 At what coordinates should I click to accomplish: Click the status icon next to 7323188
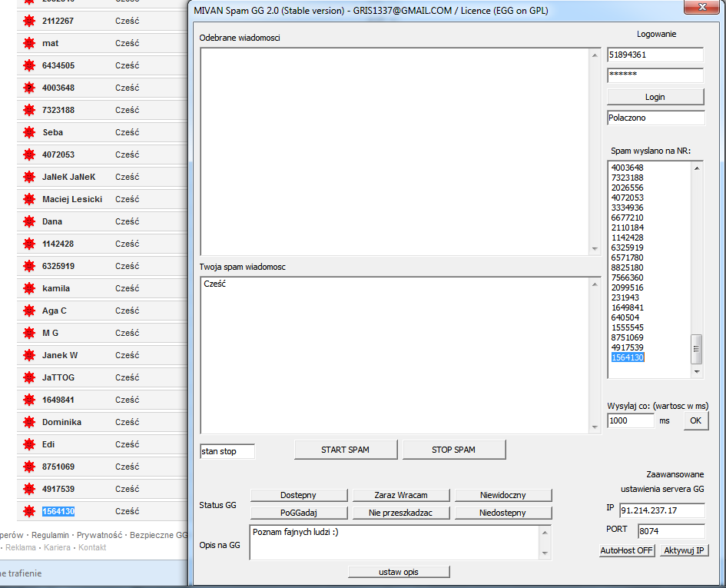(29, 110)
